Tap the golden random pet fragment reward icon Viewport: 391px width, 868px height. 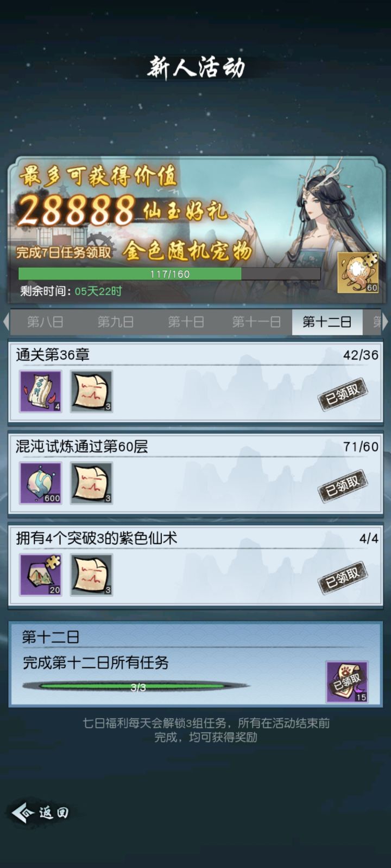(358, 272)
